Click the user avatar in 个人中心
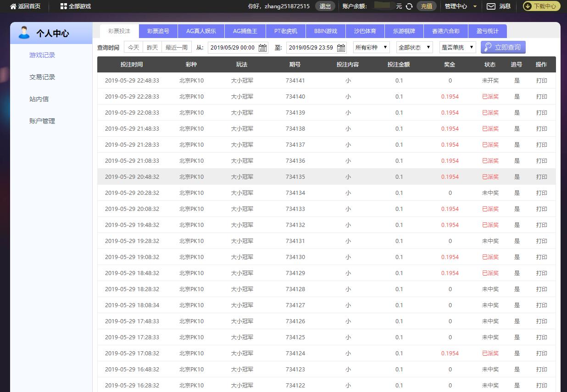This screenshot has width=567, height=392. click(24, 33)
